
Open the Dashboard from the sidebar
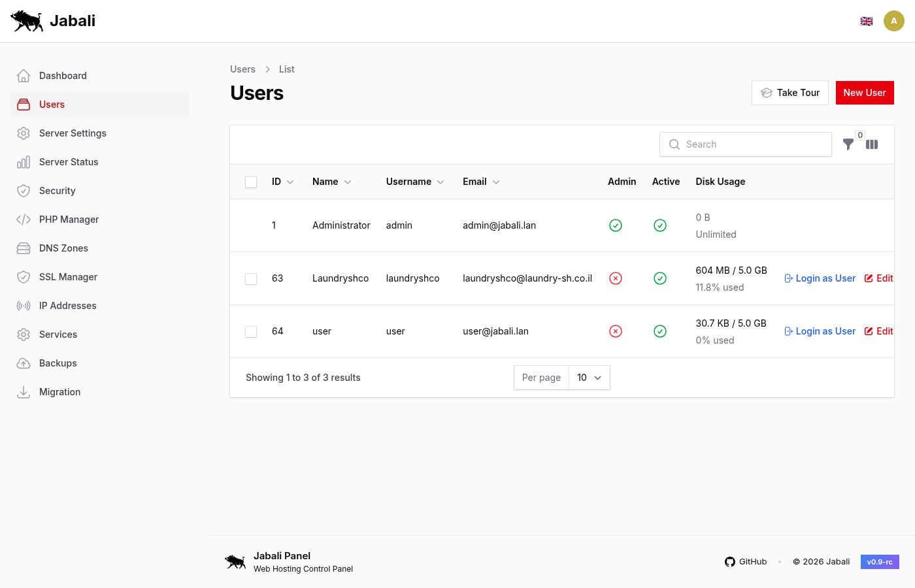click(x=62, y=75)
